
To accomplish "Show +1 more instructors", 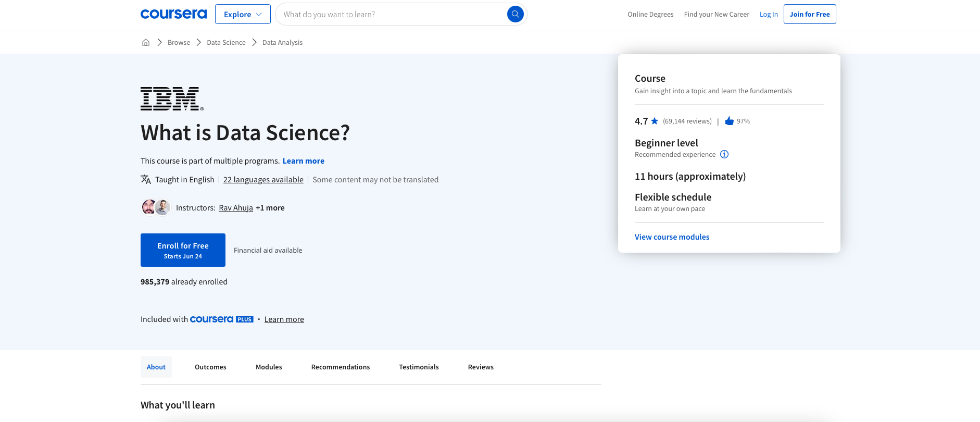I will pyautogui.click(x=270, y=208).
